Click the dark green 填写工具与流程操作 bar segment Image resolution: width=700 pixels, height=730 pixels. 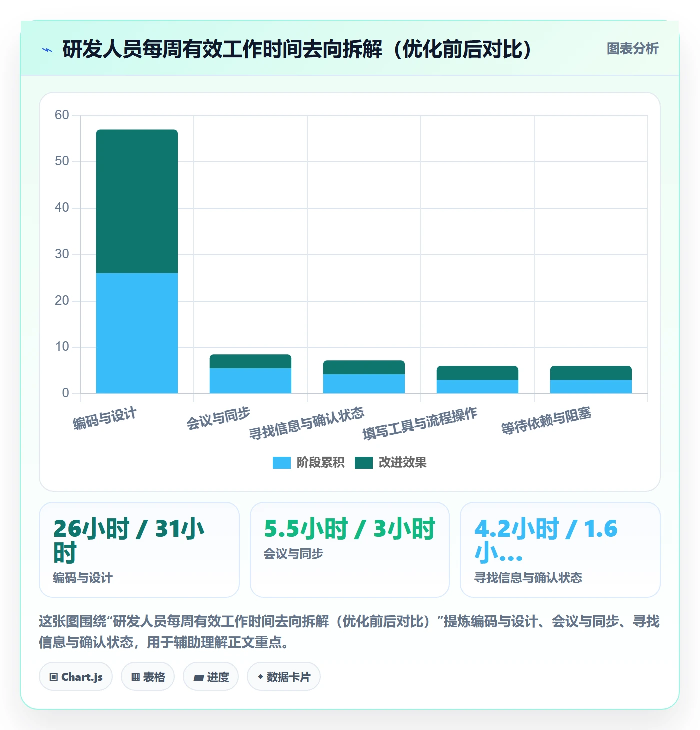pyautogui.click(x=477, y=373)
